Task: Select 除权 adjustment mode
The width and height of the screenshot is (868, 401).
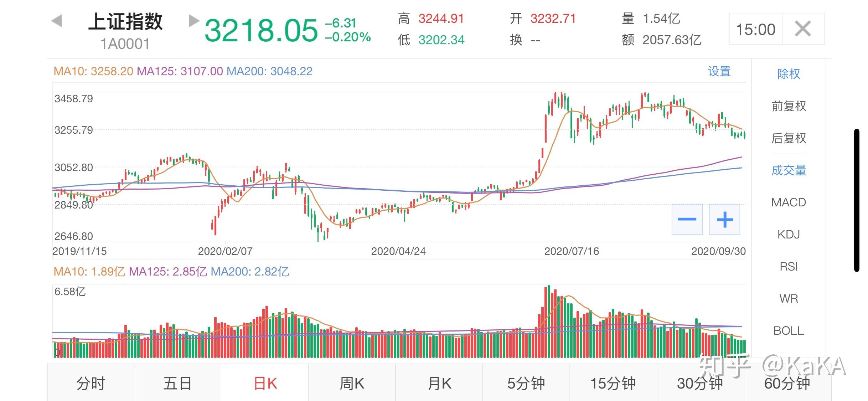Action: 789,74
